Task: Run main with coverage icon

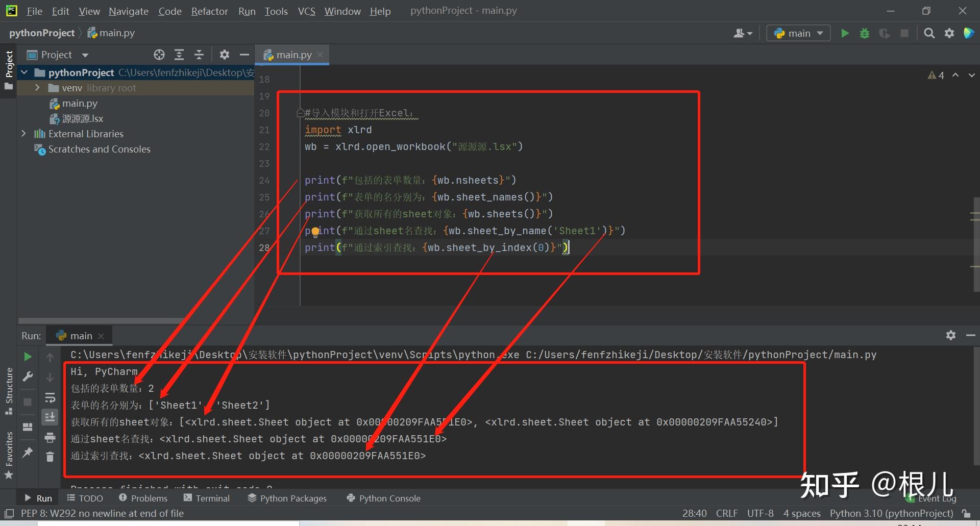Action: (885, 33)
